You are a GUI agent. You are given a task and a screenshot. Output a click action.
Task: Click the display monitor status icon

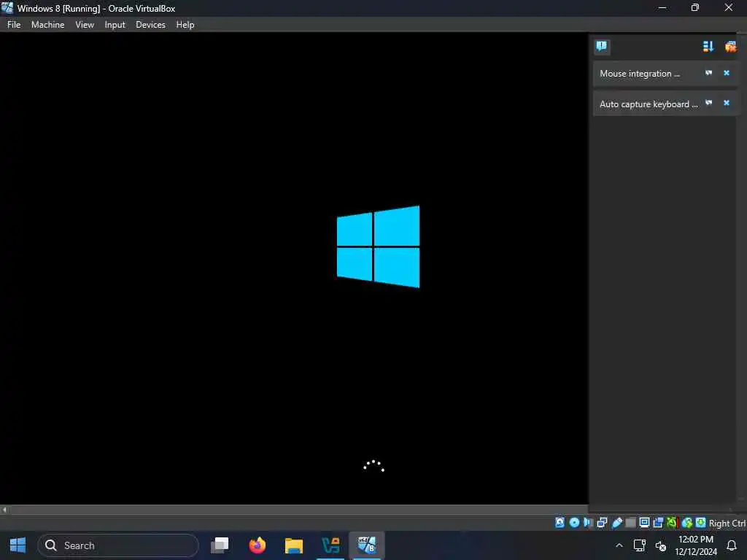coord(644,522)
